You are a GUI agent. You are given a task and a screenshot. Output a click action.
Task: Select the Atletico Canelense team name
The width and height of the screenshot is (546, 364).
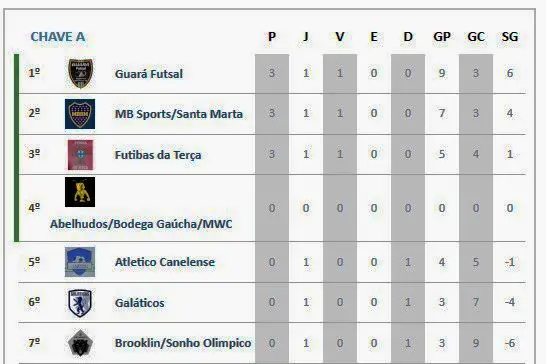pyautogui.click(x=165, y=262)
